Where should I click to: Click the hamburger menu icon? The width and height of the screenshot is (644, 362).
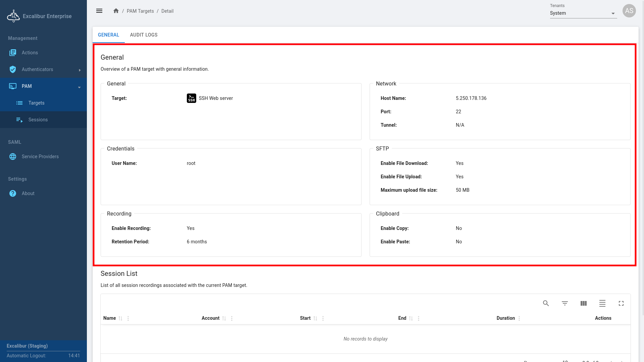(99, 11)
